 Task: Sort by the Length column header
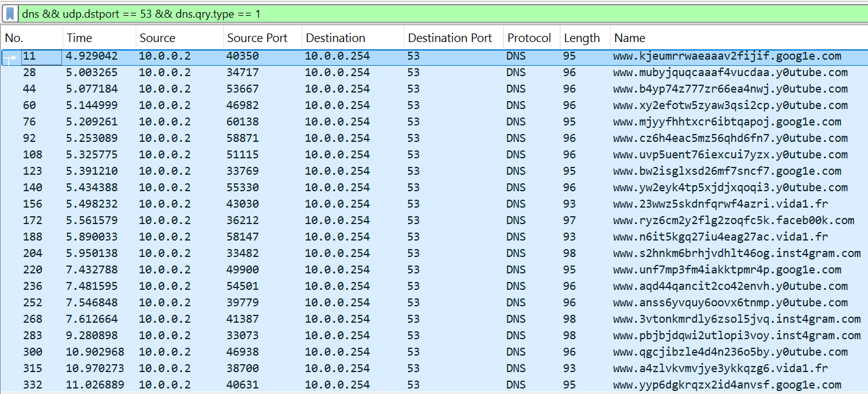(x=585, y=38)
